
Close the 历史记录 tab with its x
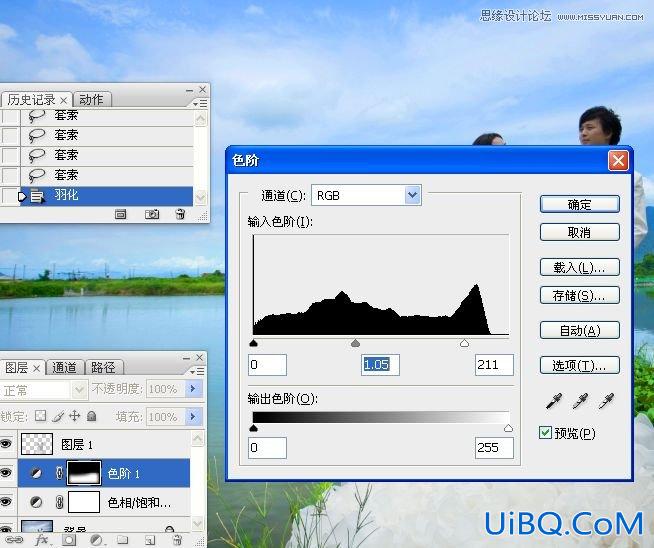(63, 101)
